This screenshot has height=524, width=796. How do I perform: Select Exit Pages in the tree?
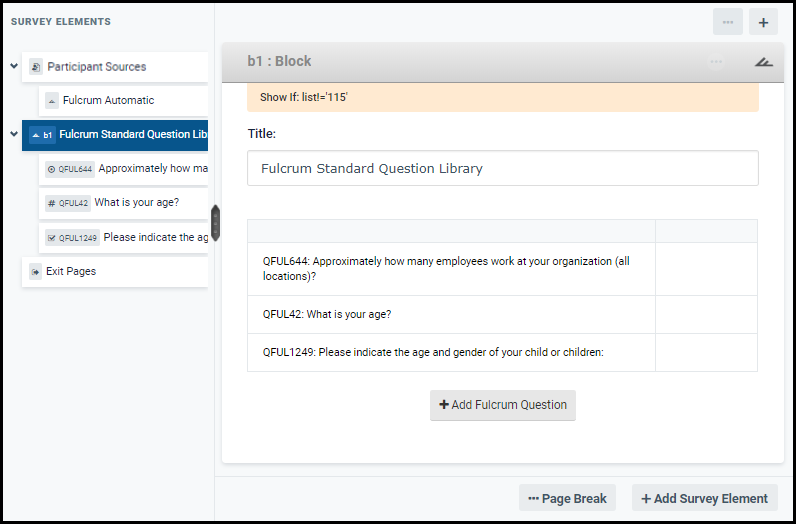coord(115,272)
